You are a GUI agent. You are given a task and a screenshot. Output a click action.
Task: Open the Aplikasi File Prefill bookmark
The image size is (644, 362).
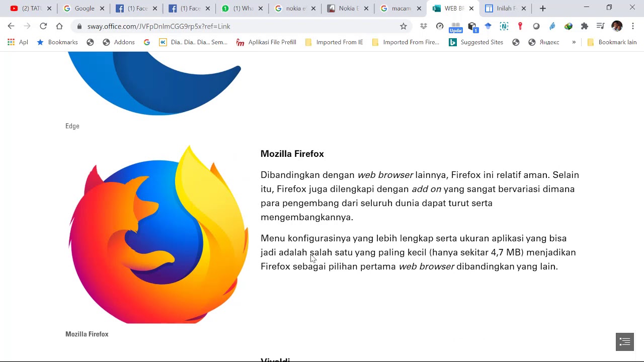point(266,42)
